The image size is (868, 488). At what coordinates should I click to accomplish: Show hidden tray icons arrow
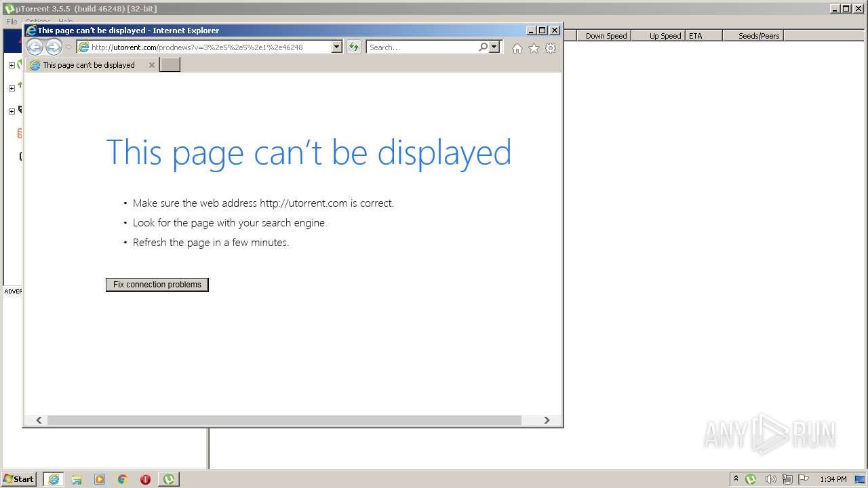736,479
